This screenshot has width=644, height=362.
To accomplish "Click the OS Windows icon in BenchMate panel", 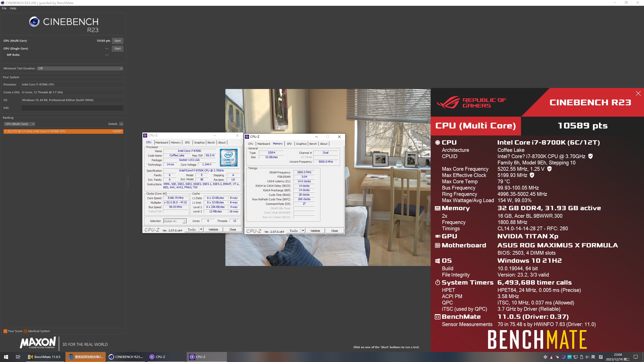I will click(x=437, y=261).
